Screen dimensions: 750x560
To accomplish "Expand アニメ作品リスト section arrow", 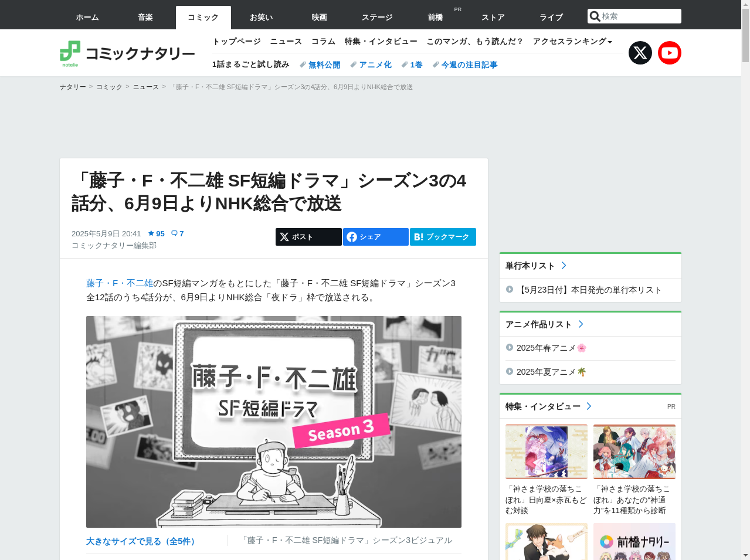I will tap(581, 324).
